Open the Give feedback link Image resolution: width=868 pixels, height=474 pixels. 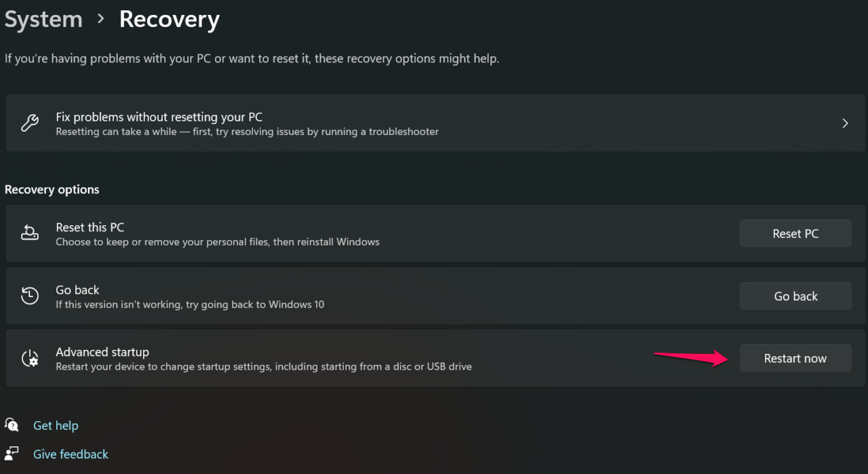point(71,454)
